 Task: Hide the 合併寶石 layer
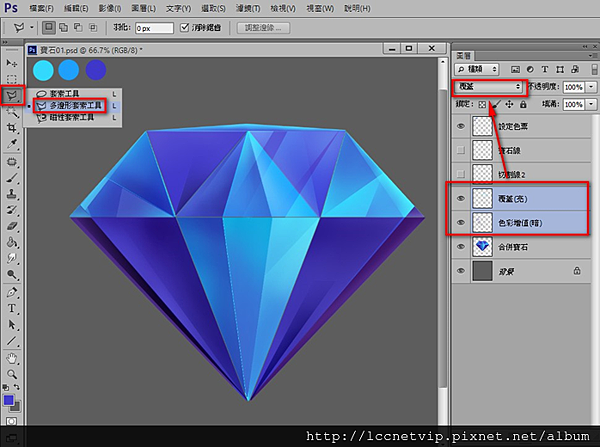click(459, 245)
